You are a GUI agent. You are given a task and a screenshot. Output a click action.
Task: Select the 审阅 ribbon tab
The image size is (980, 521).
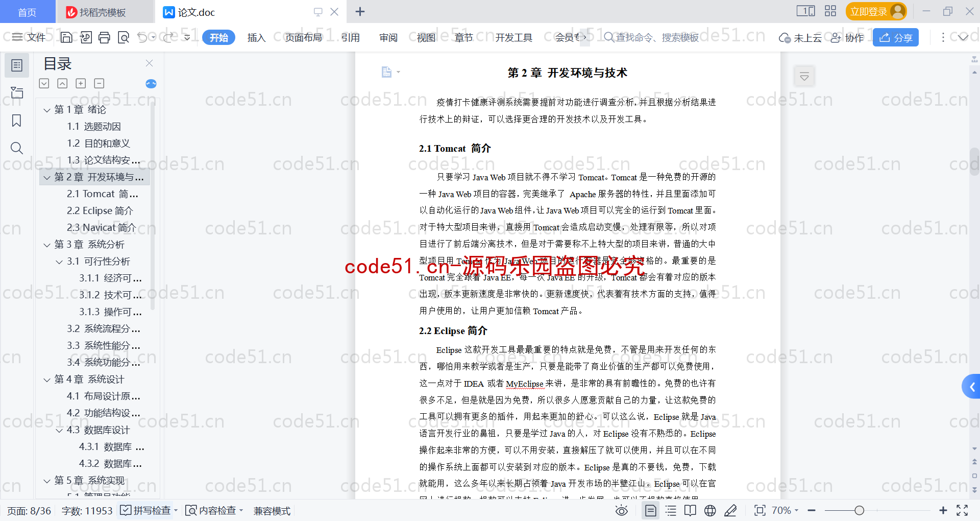click(x=388, y=37)
